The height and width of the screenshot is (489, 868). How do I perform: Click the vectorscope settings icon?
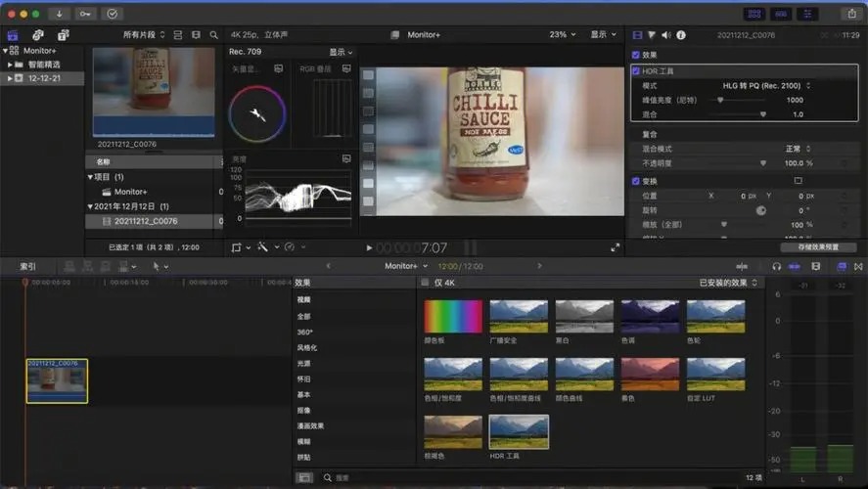pyautogui.click(x=279, y=68)
